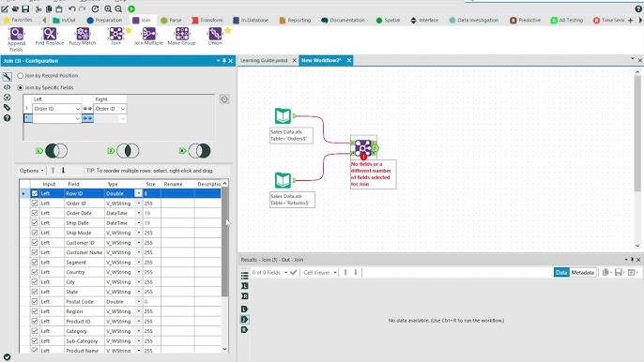The image size is (644, 362).
Task: Switch to the In/Out tool category
Action: point(65,20)
